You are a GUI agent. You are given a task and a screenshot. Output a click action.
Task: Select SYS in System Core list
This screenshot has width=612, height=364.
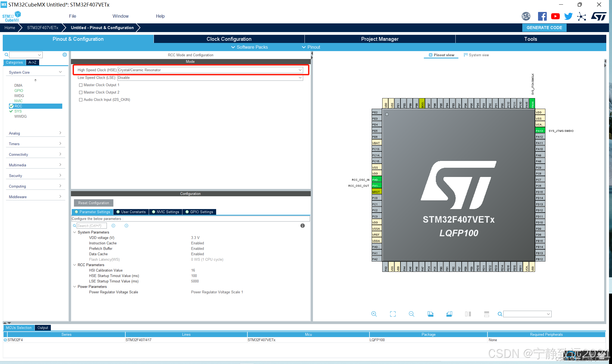coord(18,111)
